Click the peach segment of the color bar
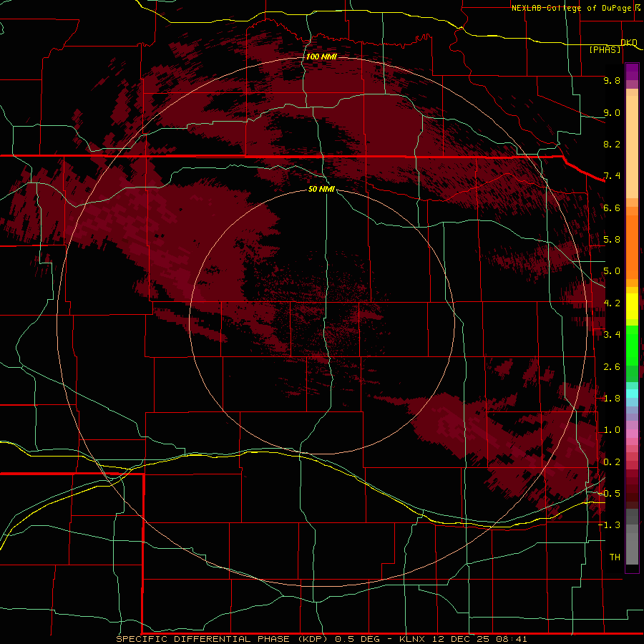Image resolution: width=644 pixels, height=644 pixels. click(632, 147)
